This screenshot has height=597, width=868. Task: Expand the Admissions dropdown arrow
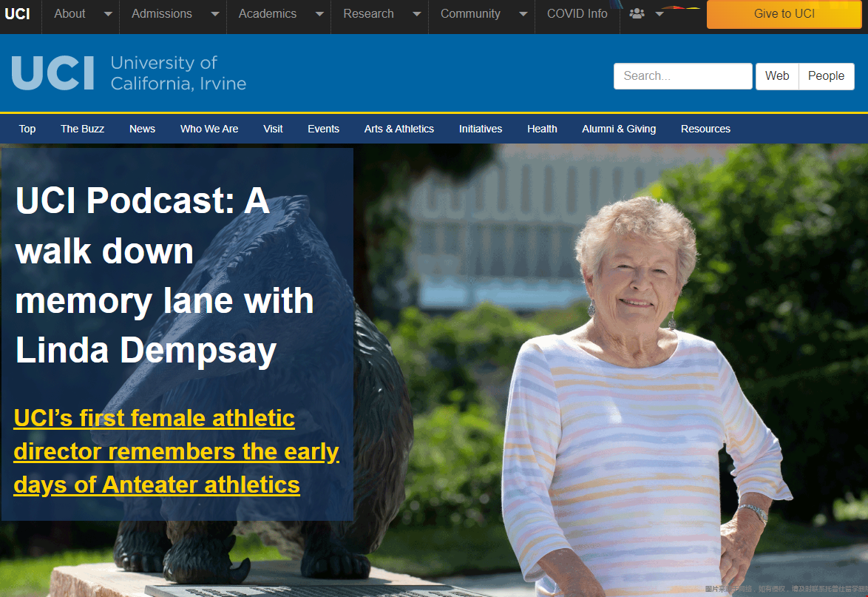coord(215,14)
